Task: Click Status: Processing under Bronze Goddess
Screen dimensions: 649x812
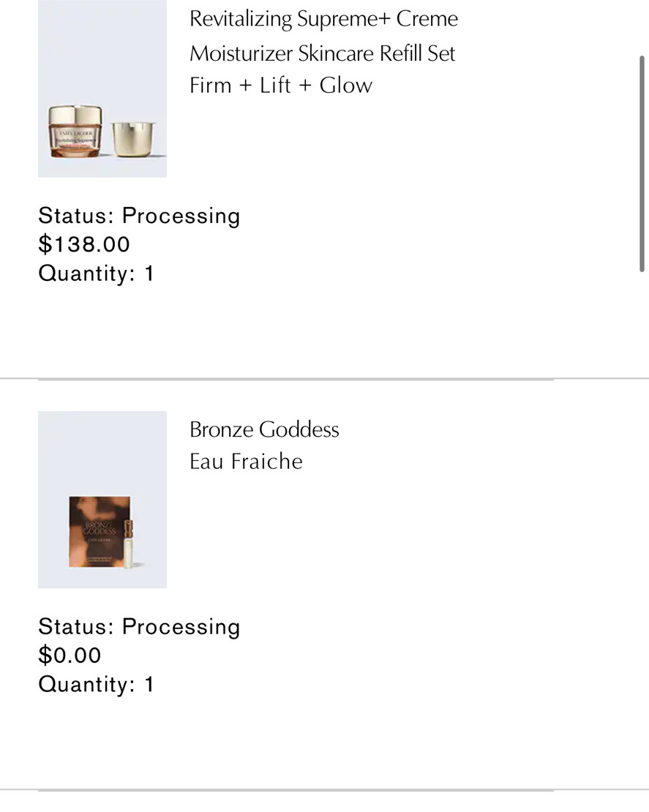Action: 139,627
